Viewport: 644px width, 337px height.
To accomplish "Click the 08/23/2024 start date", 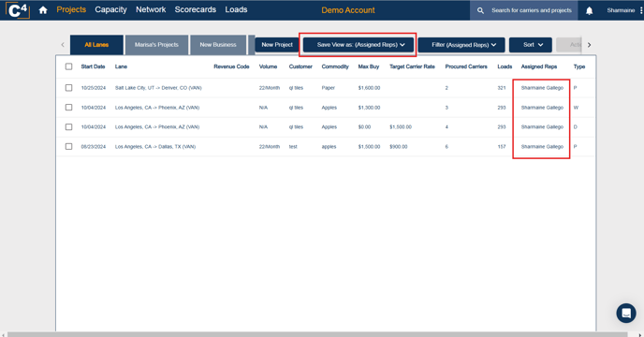I will (x=94, y=147).
